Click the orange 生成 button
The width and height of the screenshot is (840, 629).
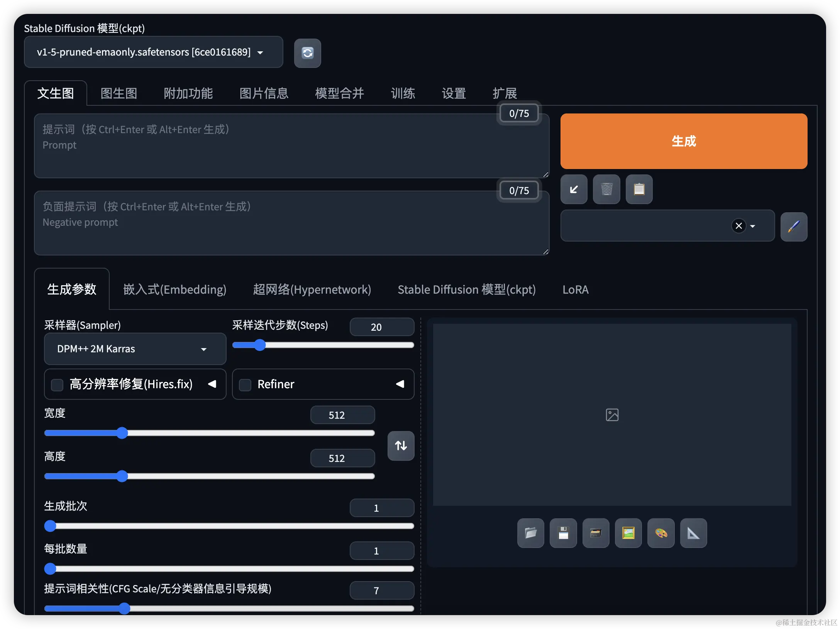(684, 141)
